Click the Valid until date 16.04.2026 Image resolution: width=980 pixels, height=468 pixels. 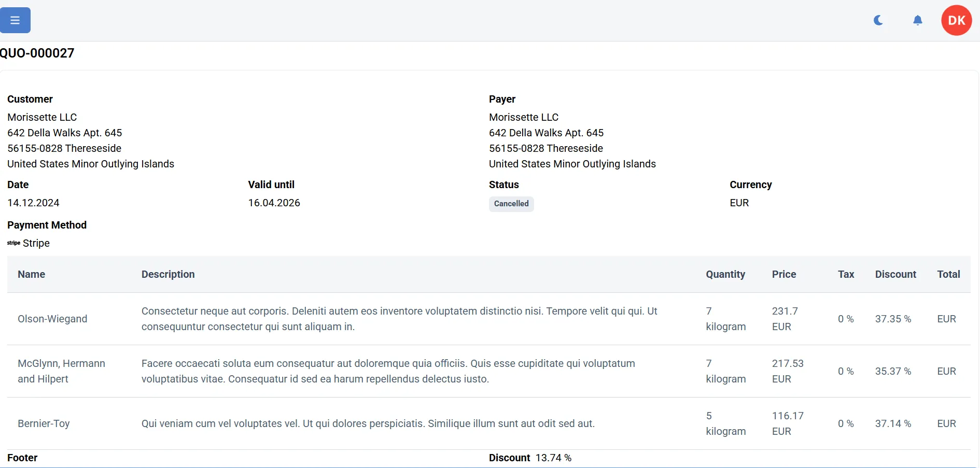coord(274,203)
